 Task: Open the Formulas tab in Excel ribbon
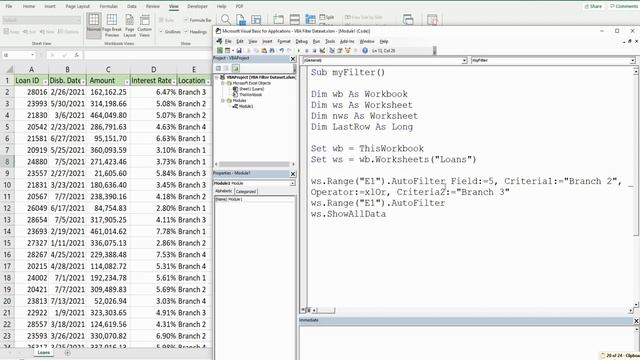pos(109,6)
